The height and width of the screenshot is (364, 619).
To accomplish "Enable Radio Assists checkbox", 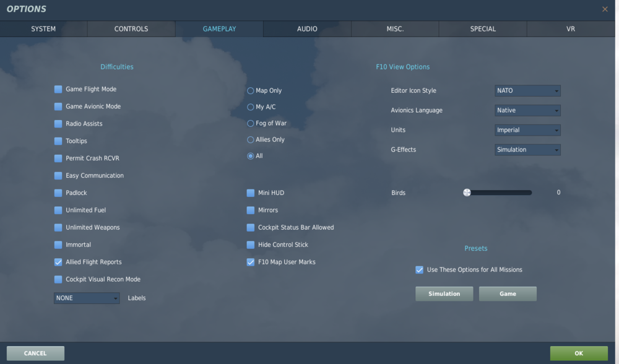I will tap(58, 124).
